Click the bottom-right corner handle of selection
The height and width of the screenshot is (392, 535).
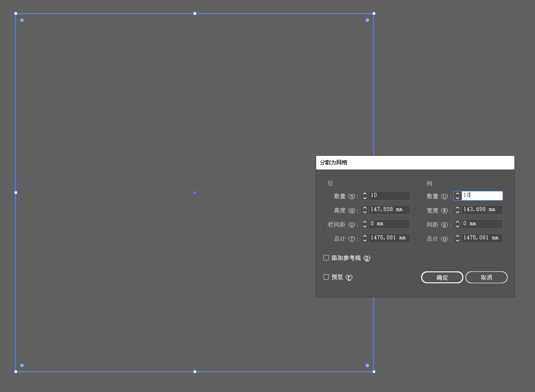point(374,371)
